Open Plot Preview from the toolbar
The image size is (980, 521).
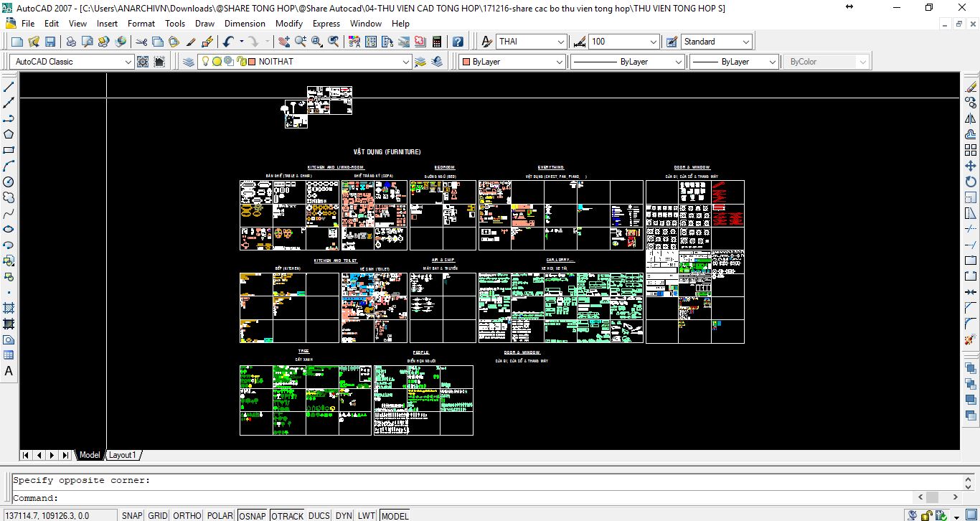click(x=88, y=42)
